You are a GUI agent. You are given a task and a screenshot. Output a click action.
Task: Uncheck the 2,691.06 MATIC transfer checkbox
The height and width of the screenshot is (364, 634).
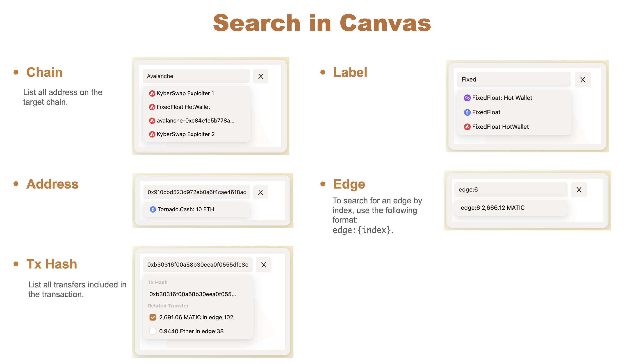[153, 317]
